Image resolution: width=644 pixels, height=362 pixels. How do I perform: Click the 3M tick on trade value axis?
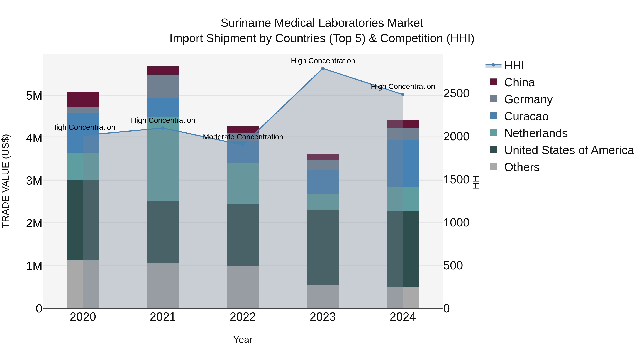(x=34, y=181)
